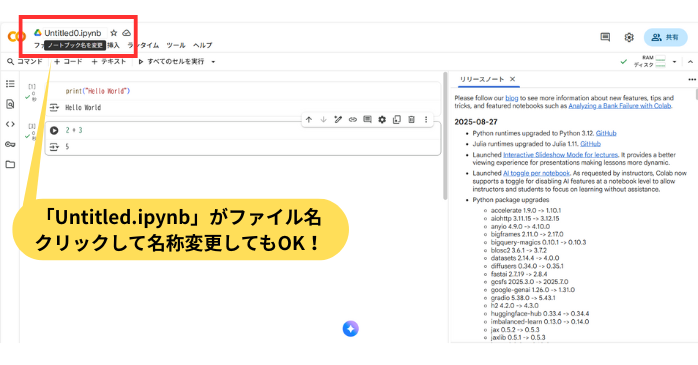Add a comment via the cell toolbar comment icon

pos(367,119)
